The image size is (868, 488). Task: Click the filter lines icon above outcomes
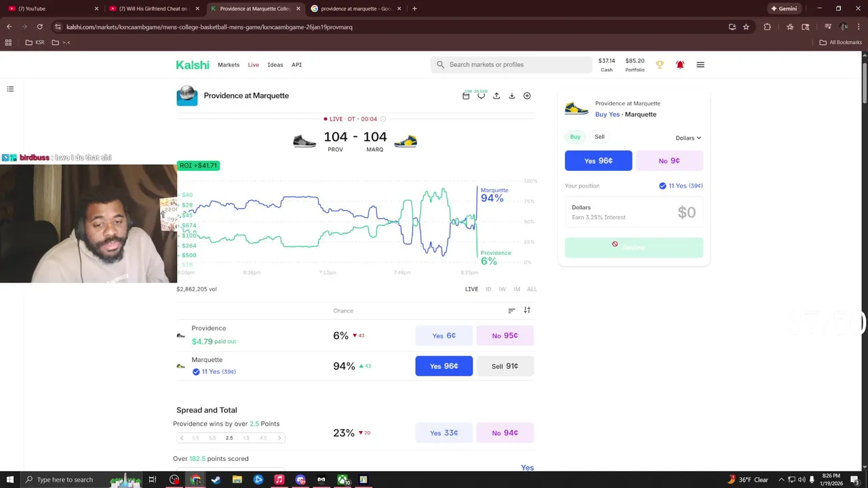(511, 310)
